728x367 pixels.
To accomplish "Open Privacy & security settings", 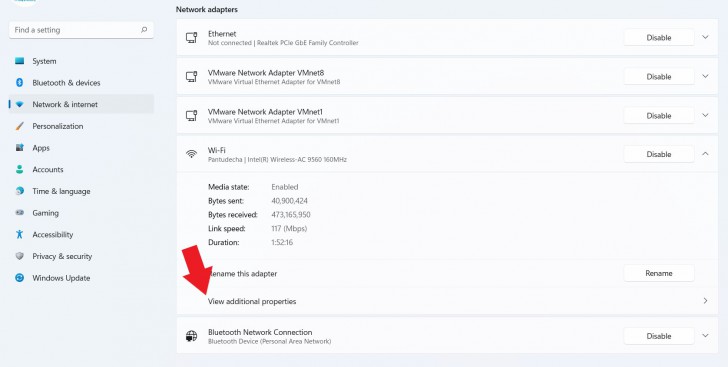I will click(x=81, y=256).
